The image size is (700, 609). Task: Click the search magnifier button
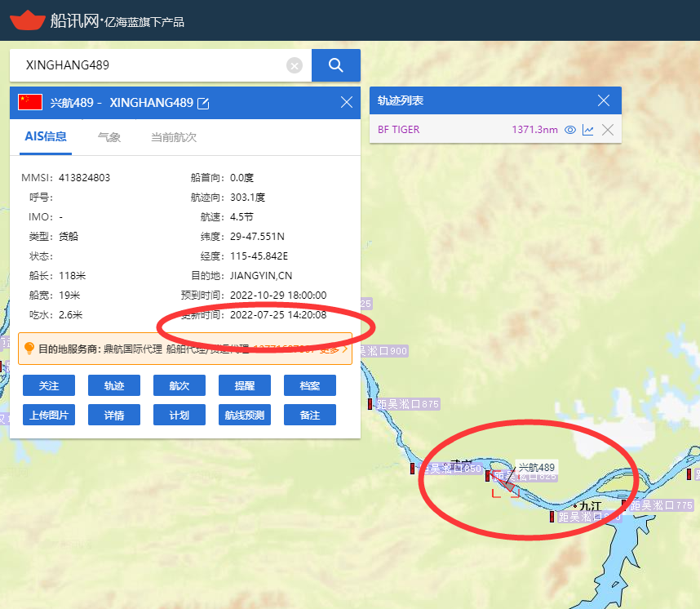(x=335, y=65)
